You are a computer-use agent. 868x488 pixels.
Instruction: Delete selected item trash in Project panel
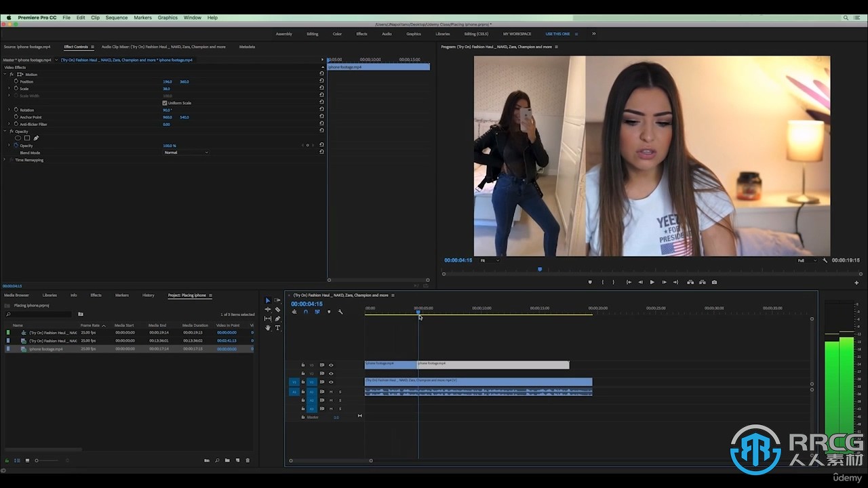pos(248,460)
